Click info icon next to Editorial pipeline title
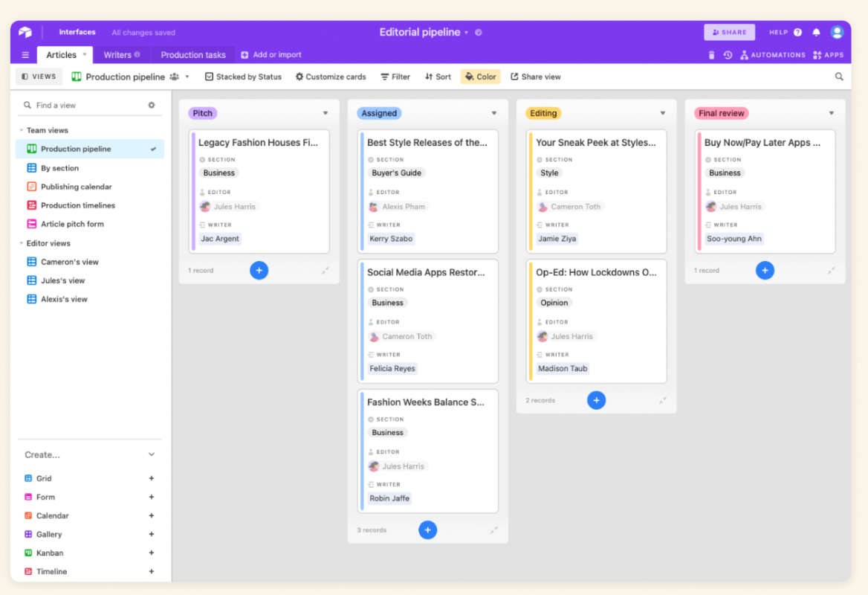The image size is (868, 595). 479,32
